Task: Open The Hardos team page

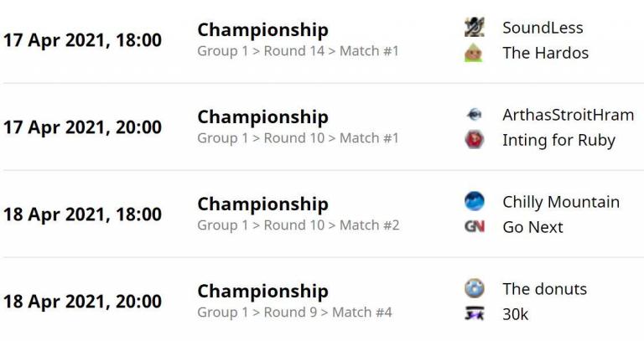Action: tap(545, 53)
